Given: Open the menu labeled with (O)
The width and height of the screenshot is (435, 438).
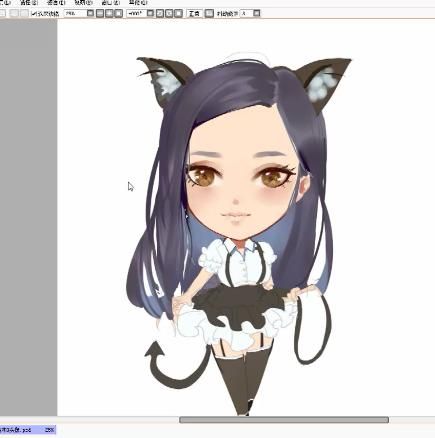Looking at the screenshot, I should pos(138,3).
